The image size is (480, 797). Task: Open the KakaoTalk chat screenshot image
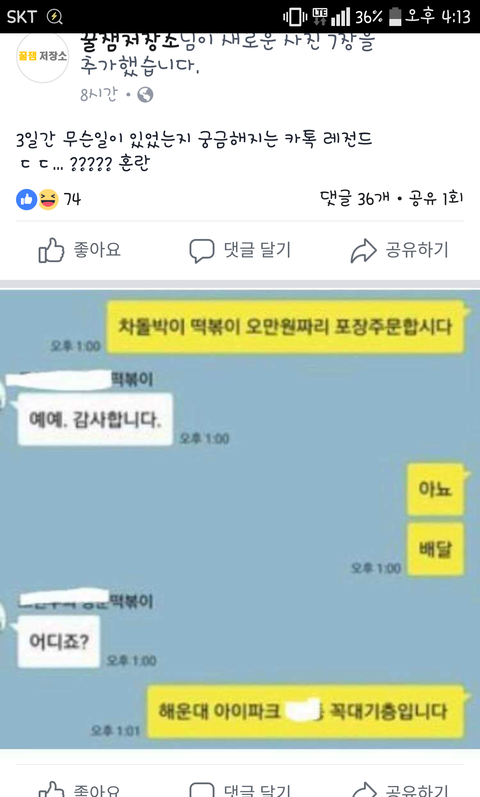click(240, 519)
